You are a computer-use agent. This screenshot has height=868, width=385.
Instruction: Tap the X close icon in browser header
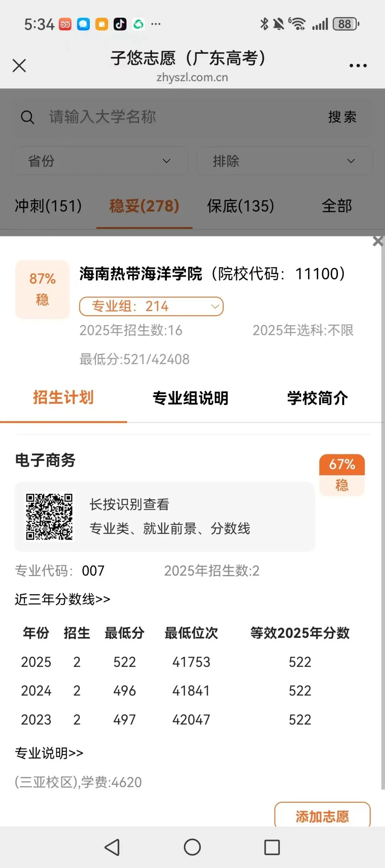[x=19, y=66]
